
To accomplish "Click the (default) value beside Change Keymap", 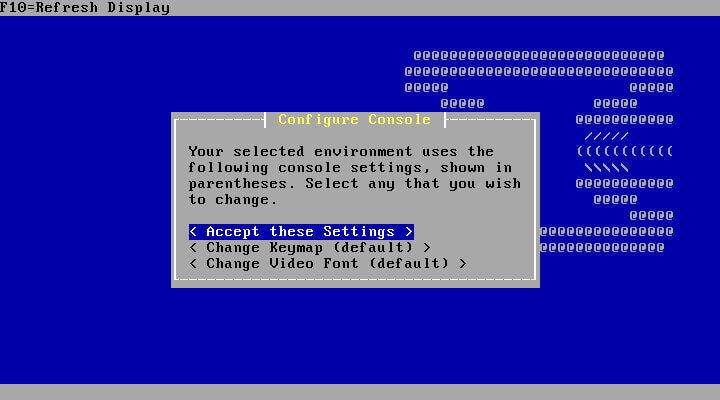I will (373, 248).
